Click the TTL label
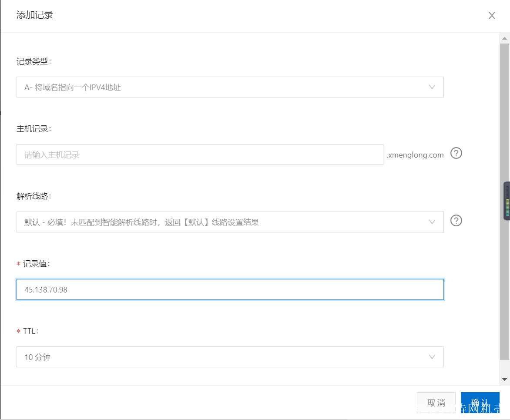This screenshot has height=420, width=510. pyautogui.click(x=31, y=331)
